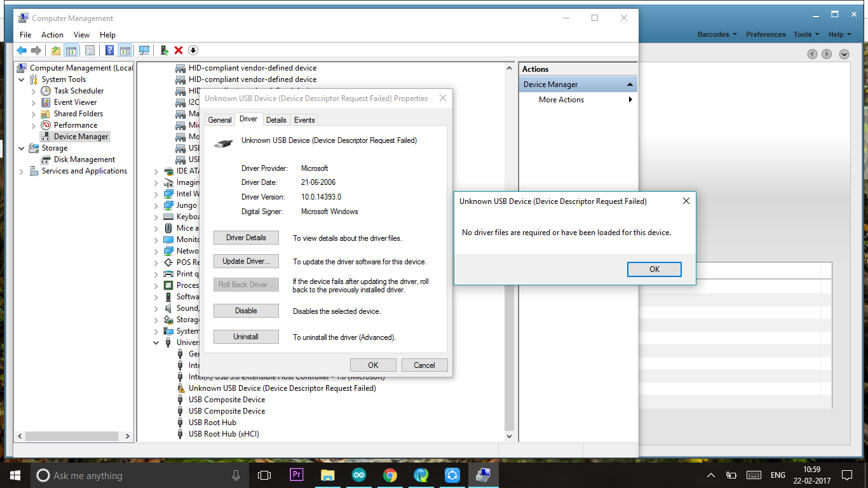The height and width of the screenshot is (488, 868).
Task: Open the Properties toolbar icon
Action: (90, 50)
